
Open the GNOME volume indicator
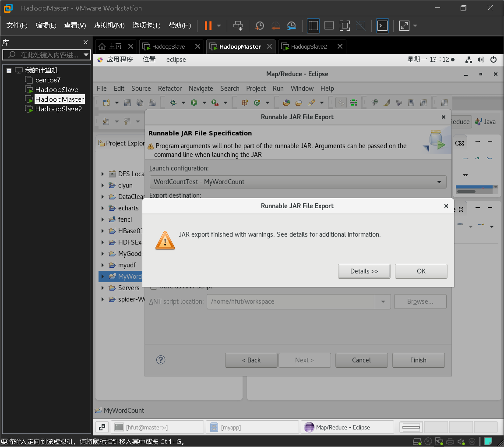[481, 60]
